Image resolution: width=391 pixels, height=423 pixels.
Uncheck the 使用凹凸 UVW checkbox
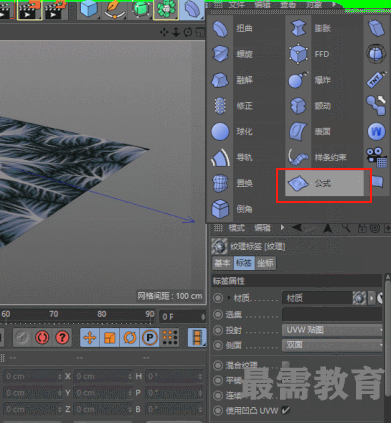(x=285, y=410)
